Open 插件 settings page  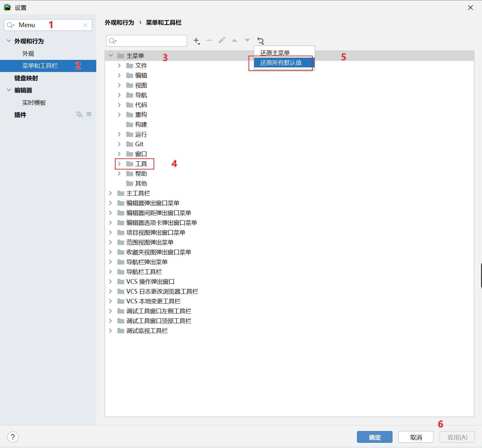20,115
